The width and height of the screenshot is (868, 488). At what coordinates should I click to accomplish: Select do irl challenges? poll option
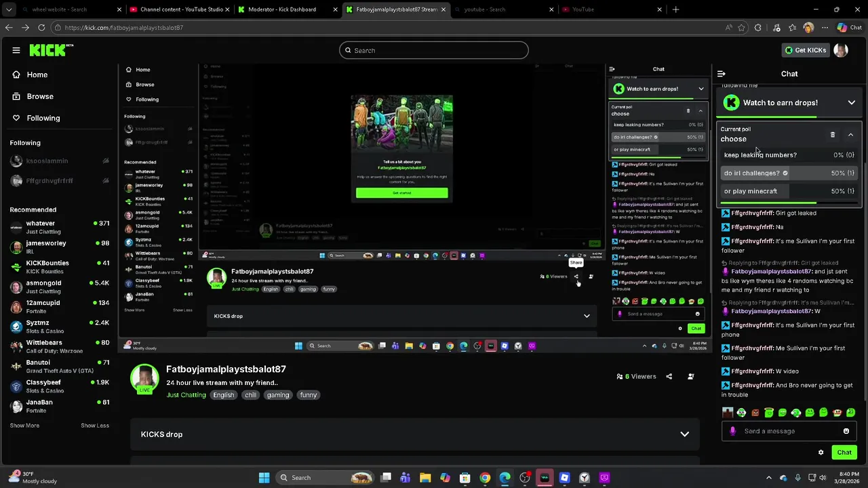click(789, 173)
